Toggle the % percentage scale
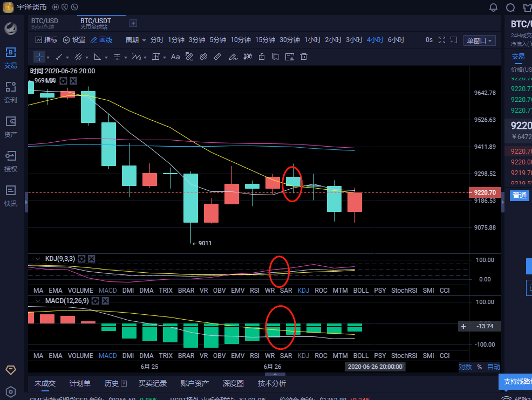This screenshot has height=400, width=532. click(x=479, y=367)
